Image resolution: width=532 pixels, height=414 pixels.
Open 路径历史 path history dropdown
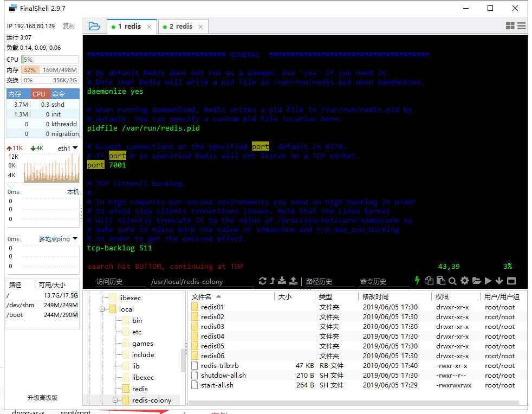click(329, 282)
